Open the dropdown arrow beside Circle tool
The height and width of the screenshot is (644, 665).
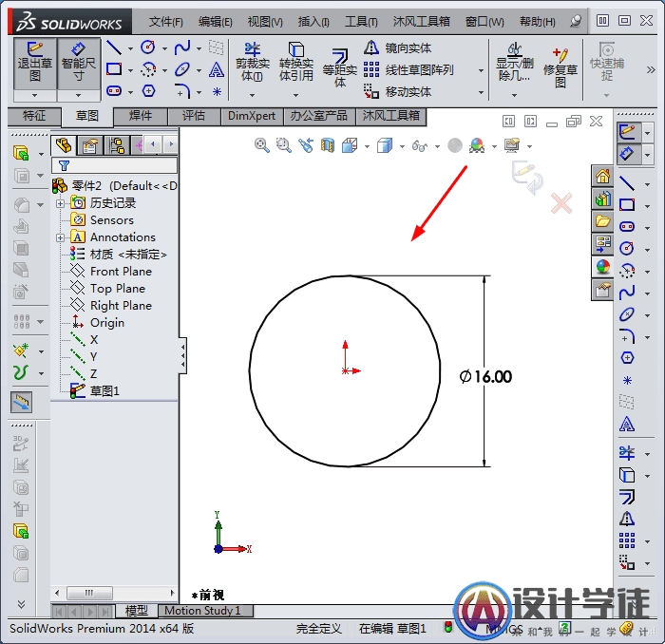coord(164,48)
